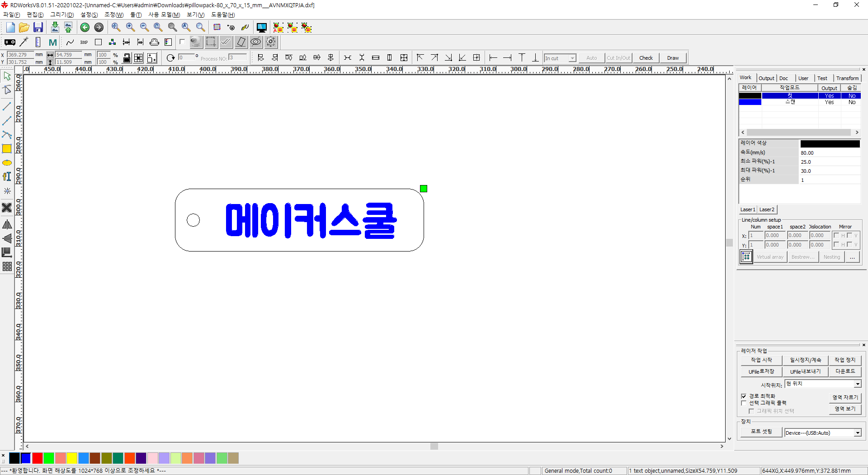868x475 pixels.
Task: Click the Import icon with green down arrow
Action: 55,28
